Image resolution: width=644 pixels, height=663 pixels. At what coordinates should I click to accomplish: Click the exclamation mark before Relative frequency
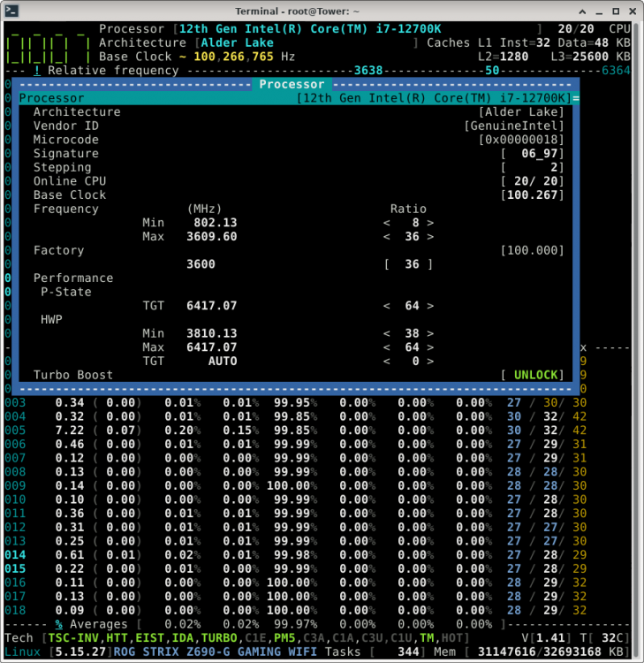[37, 71]
